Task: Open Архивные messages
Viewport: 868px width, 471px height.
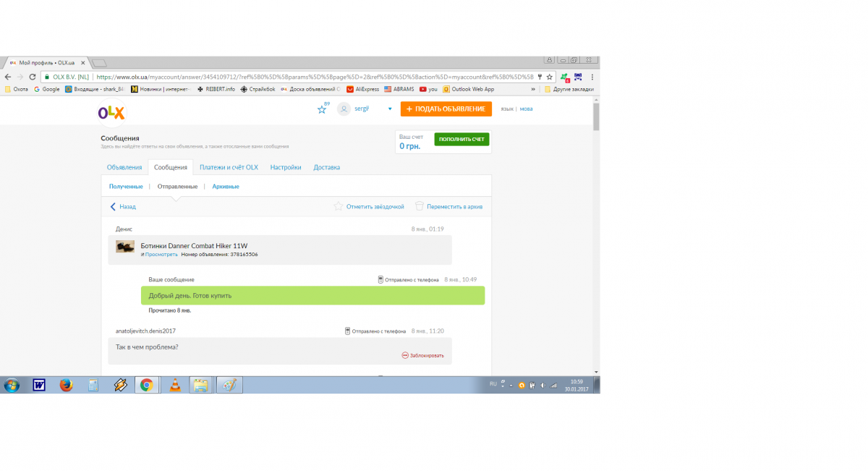Action: pyautogui.click(x=226, y=186)
